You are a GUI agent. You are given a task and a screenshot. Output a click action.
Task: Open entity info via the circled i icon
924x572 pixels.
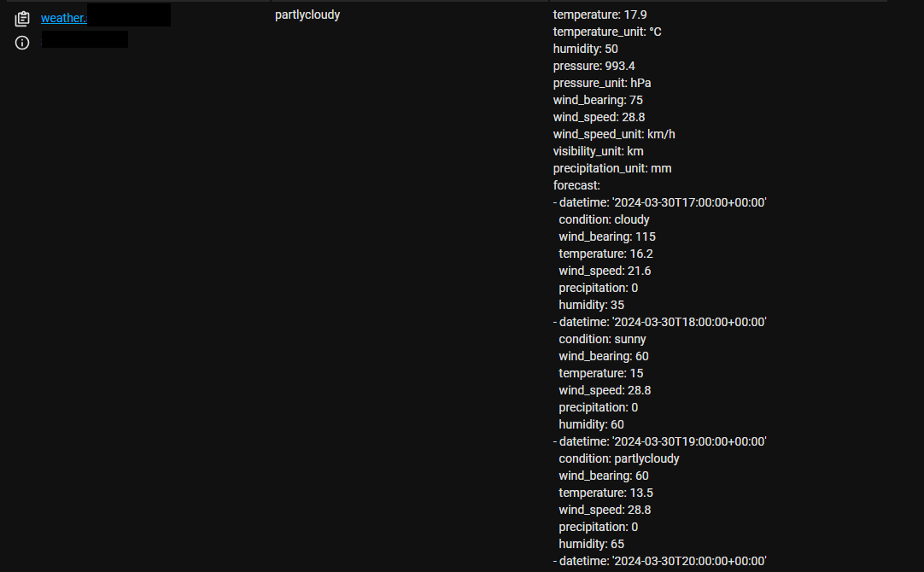(22, 43)
